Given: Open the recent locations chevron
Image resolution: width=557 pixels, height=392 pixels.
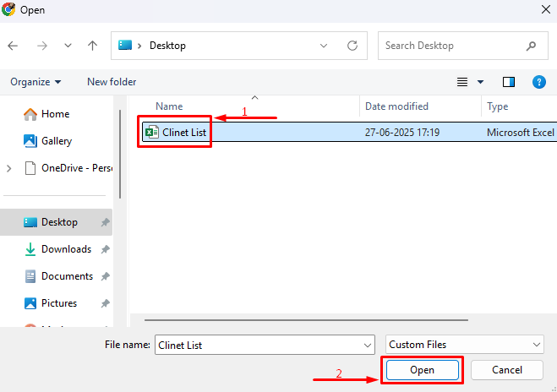Looking at the screenshot, I should (68, 46).
